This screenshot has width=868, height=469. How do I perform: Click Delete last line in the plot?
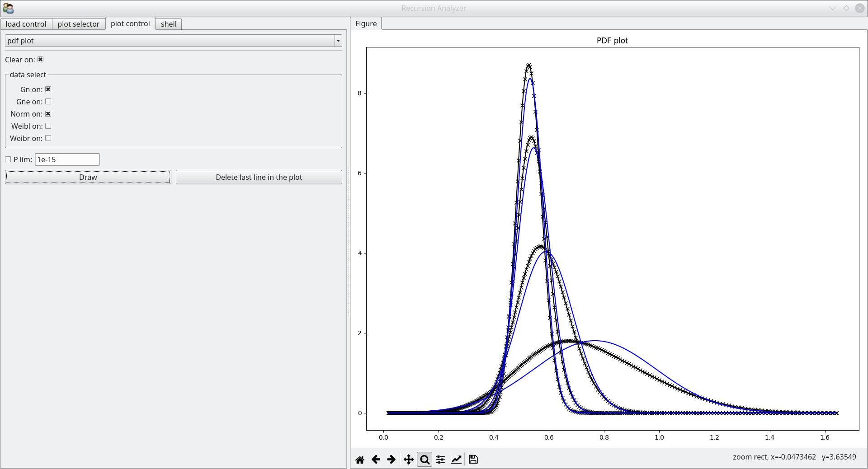point(259,177)
